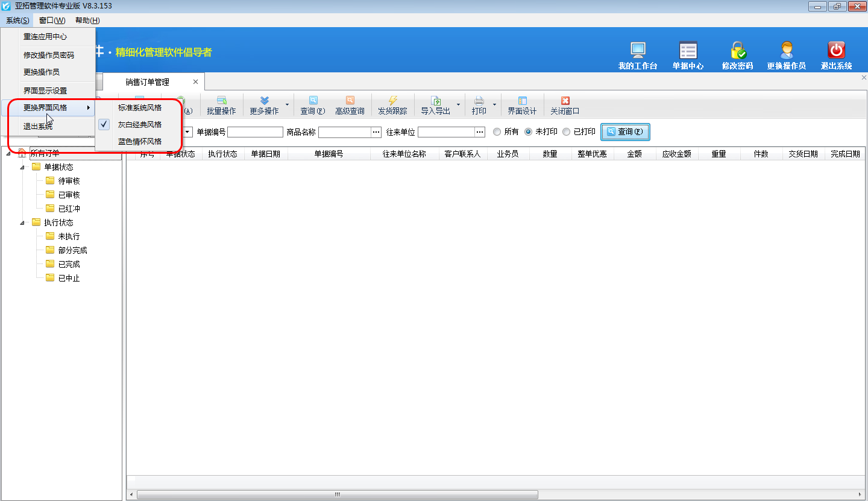Open 我的工作台 from the header
This screenshot has height=501, width=868.
(x=638, y=51)
